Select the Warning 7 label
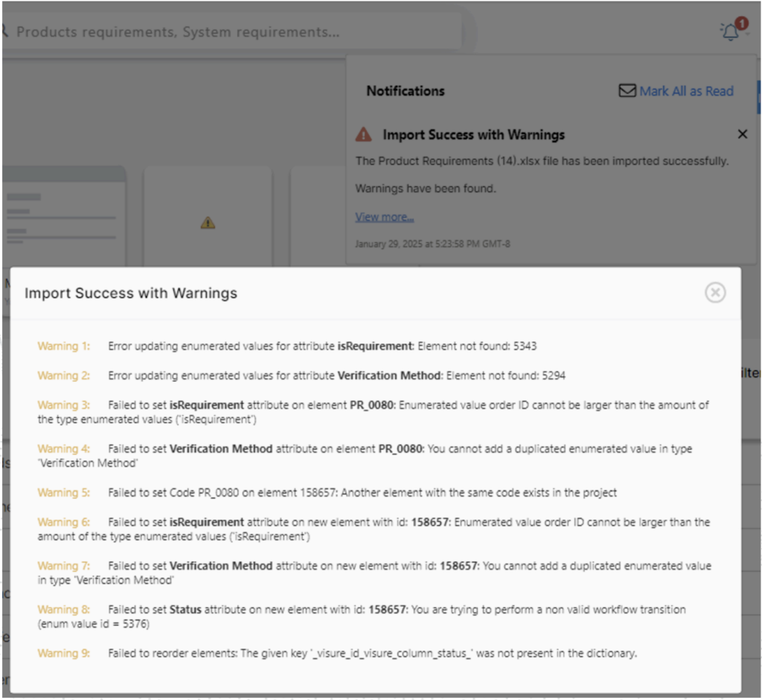Screen dimensions: 762x700 click(x=64, y=565)
